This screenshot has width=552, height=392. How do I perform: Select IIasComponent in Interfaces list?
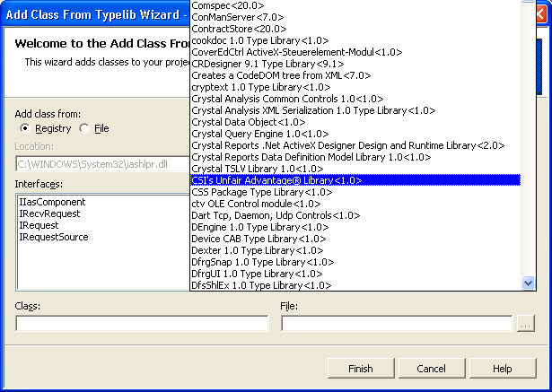tap(52, 202)
